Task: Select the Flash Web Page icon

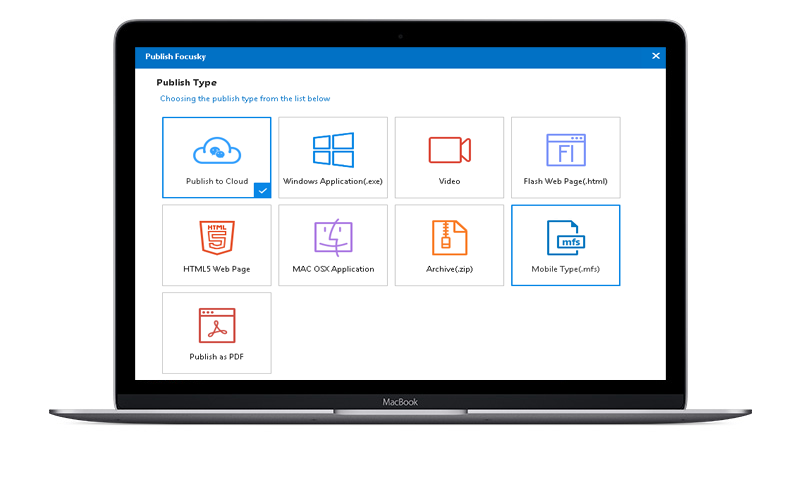Action: click(x=566, y=150)
